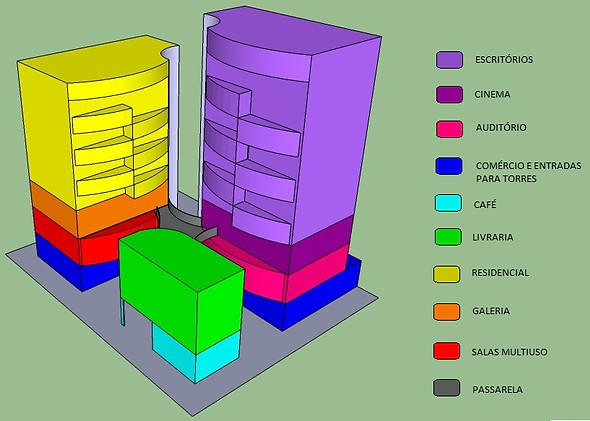Select the GALERIA legend label
The width and height of the screenshot is (590, 421).
[x=491, y=311]
